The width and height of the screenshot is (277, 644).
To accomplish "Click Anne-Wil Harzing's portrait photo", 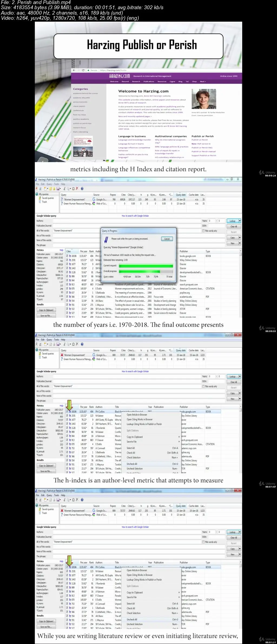I will pyautogui.click(x=204, y=99).
